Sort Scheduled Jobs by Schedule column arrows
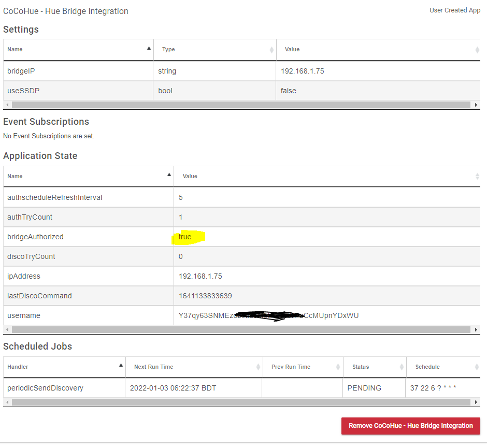Image resolution: width=487 pixels, height=448 pixels. (x=477, y=367)
